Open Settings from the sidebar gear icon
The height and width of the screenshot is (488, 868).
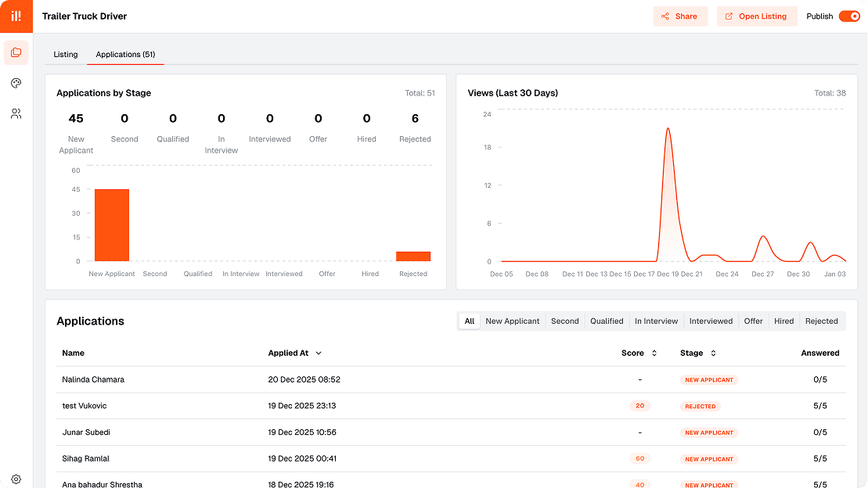tap(16, 479)
